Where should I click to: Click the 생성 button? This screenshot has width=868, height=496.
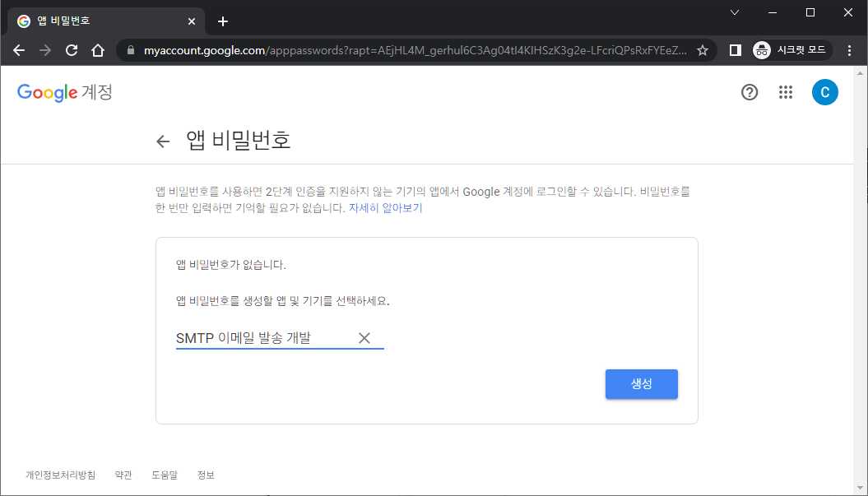(x=641, y=384)
